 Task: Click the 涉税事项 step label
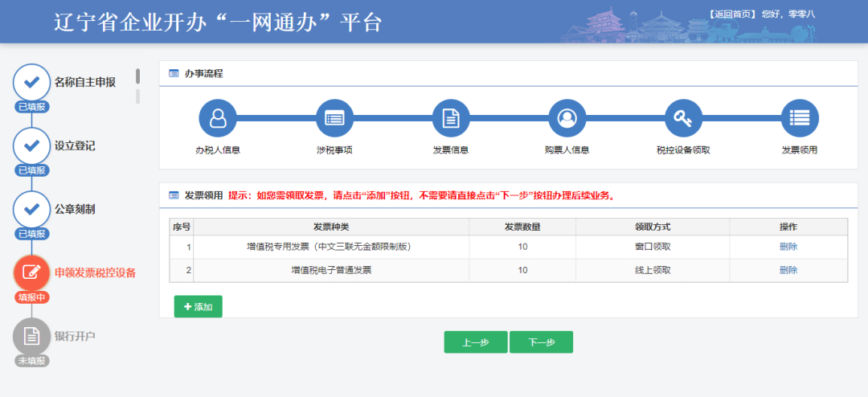pos(334,150)
